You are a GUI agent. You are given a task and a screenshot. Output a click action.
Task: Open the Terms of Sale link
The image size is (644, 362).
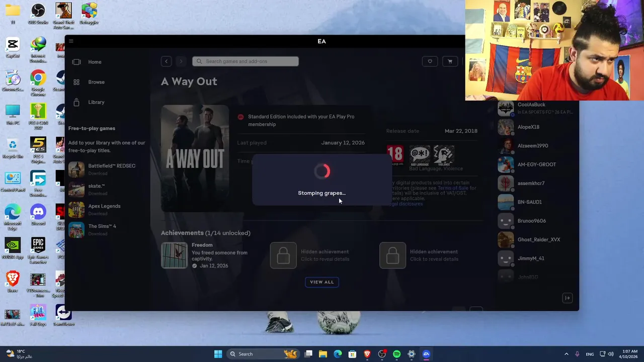[453, 188]
